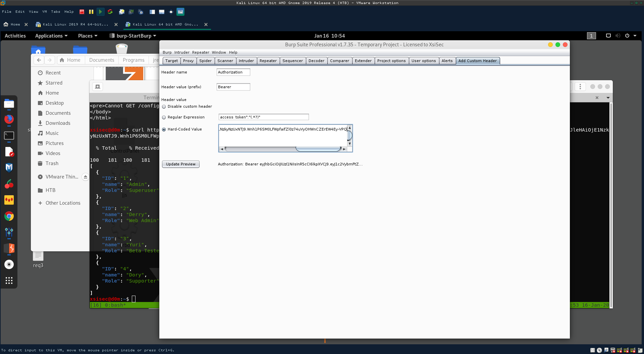
Task: Open the system menu arrow in top bar
Action: click(635, 36)
